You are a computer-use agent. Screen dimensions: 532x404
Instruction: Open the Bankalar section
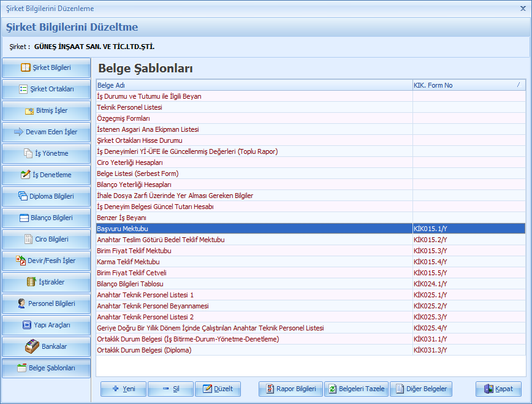[46, 346]
